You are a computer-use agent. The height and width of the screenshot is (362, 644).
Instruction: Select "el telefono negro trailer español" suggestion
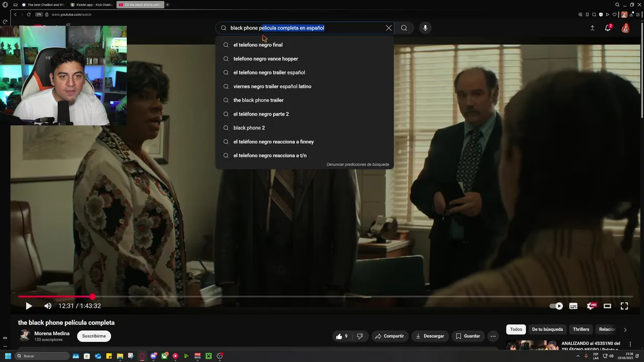304,72
